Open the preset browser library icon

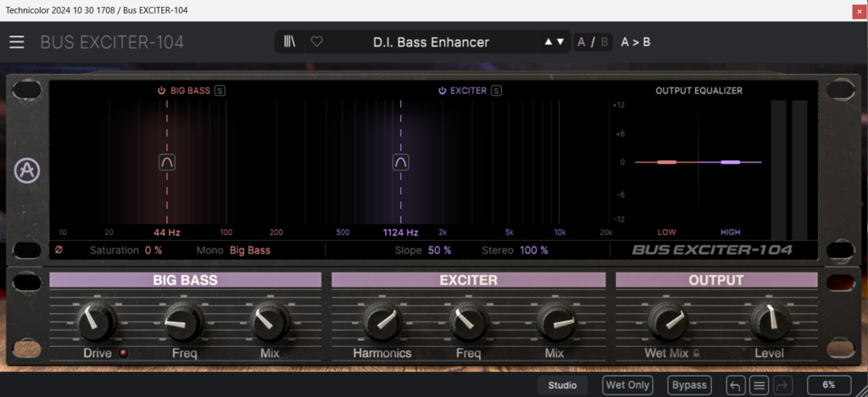tap(290, 42)
